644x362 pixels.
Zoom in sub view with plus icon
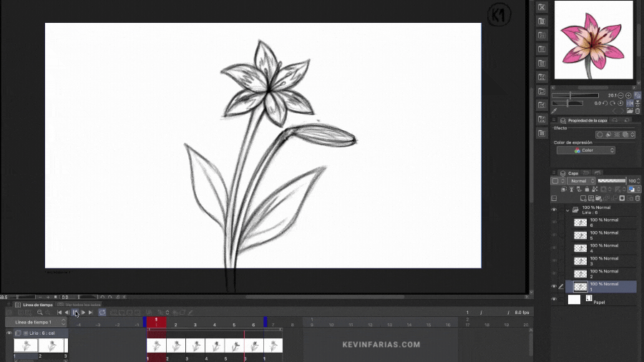[628, 95]
